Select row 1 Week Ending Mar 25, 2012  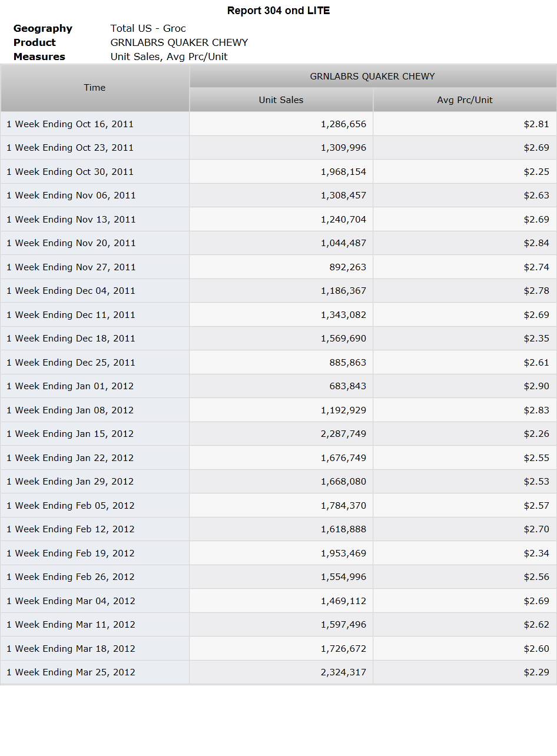[x=278, y=672]
